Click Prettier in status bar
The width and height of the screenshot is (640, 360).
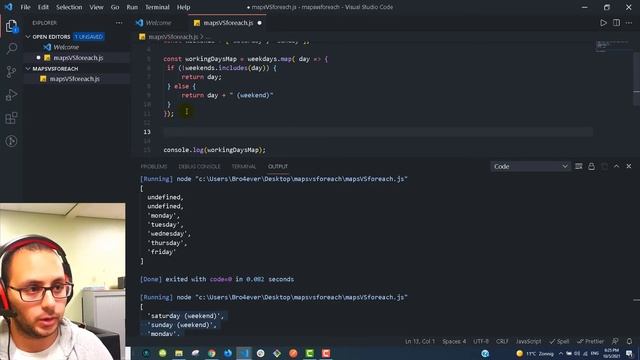[x=591, y=341]
